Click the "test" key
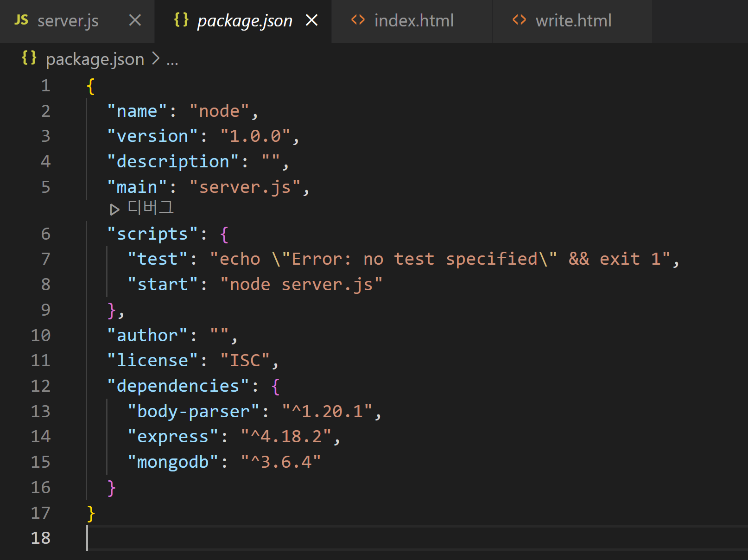 pos(158,259)
